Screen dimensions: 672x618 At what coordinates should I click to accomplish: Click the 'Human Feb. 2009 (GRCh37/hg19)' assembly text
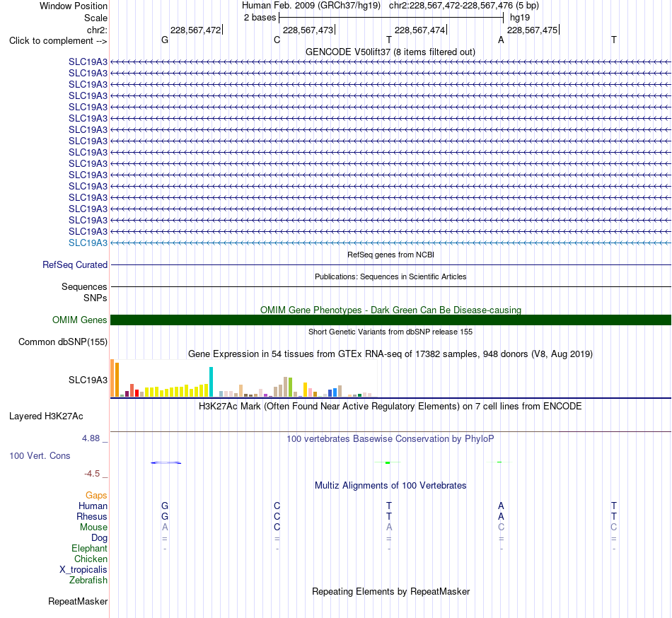[311, 6]
